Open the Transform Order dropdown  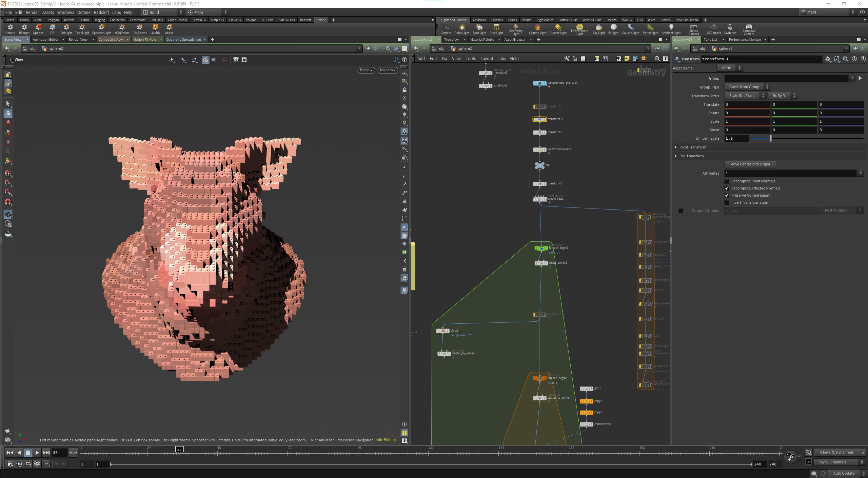[x=745, y=96]
